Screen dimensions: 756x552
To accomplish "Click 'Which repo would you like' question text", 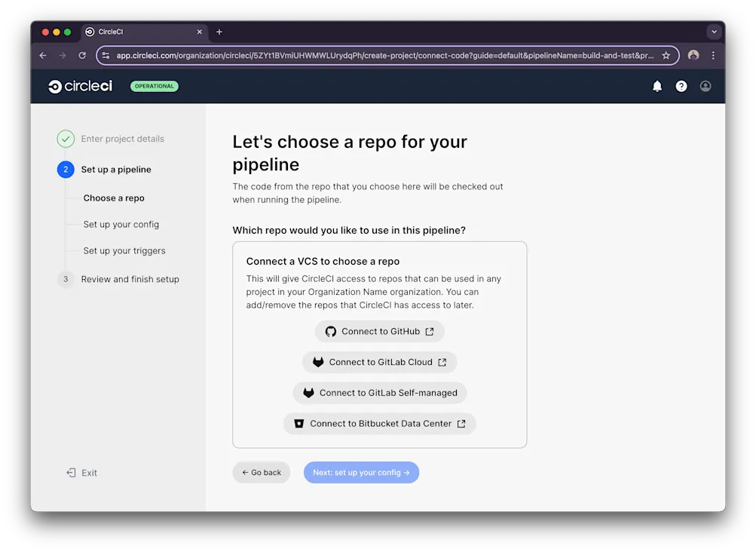I will [349, 231].
